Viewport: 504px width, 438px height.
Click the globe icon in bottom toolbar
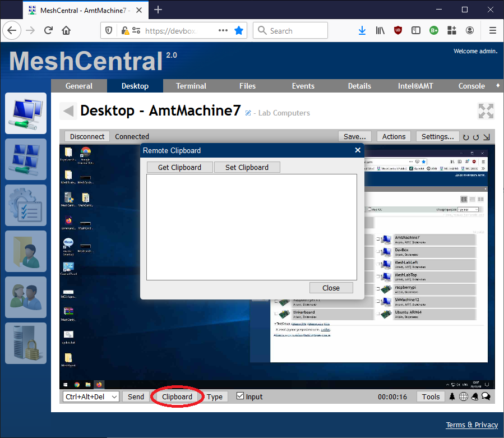pos(464,396)
